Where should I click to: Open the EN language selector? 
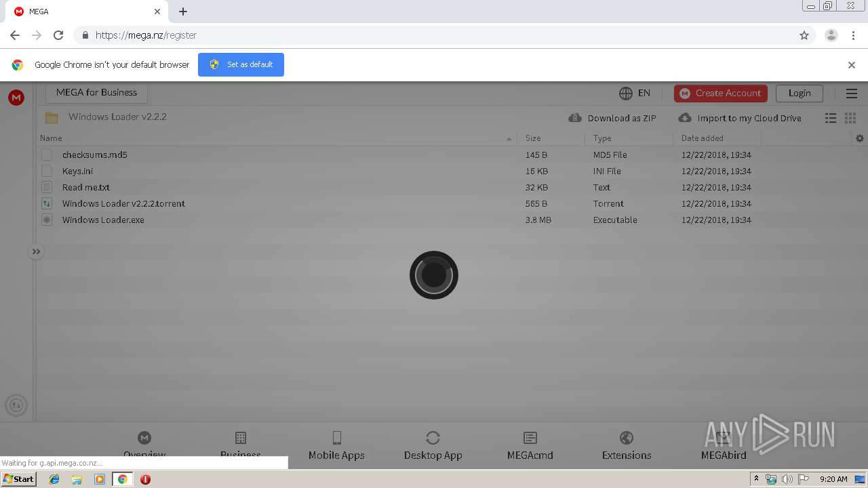(x=635, y=93)
